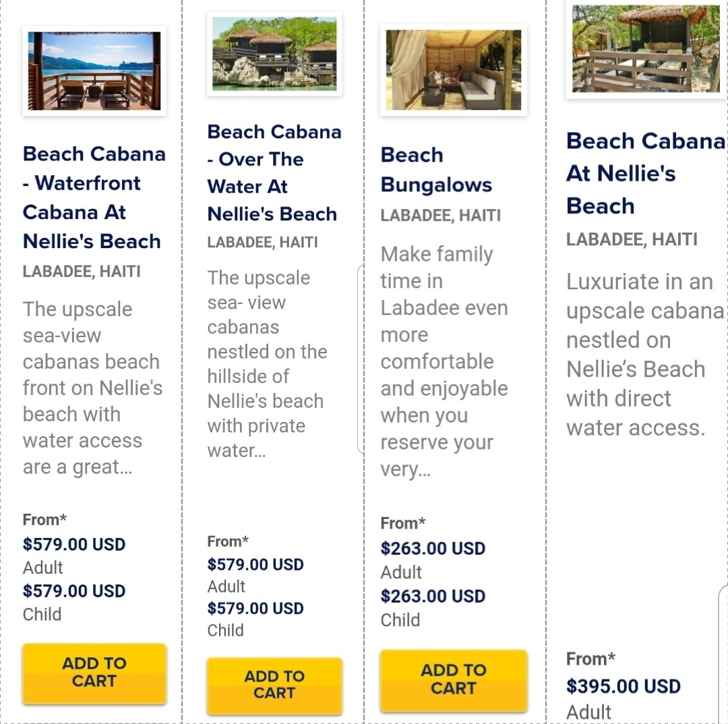Click Labadee, Haiti label under Beach Bungalows
The height and width of the screenshot is (724, 728).
pos(441,216)
